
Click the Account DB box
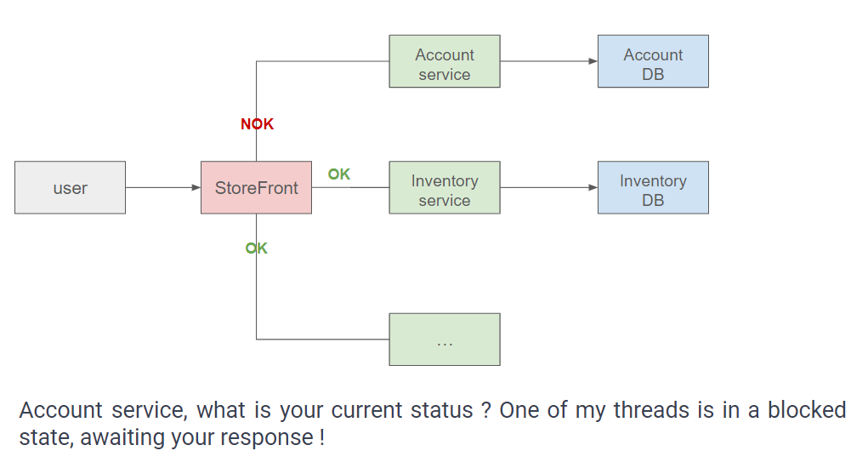click(x=653, y=61)
